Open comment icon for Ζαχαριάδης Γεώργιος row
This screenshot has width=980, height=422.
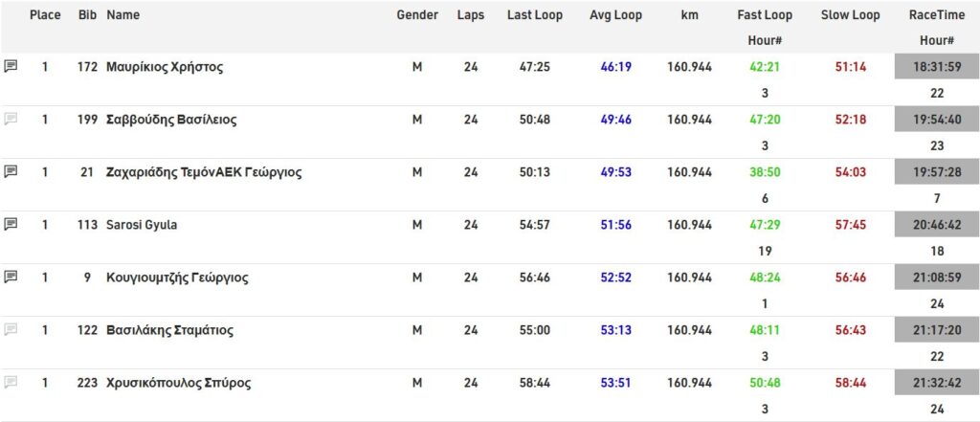(x=11, y=172)
